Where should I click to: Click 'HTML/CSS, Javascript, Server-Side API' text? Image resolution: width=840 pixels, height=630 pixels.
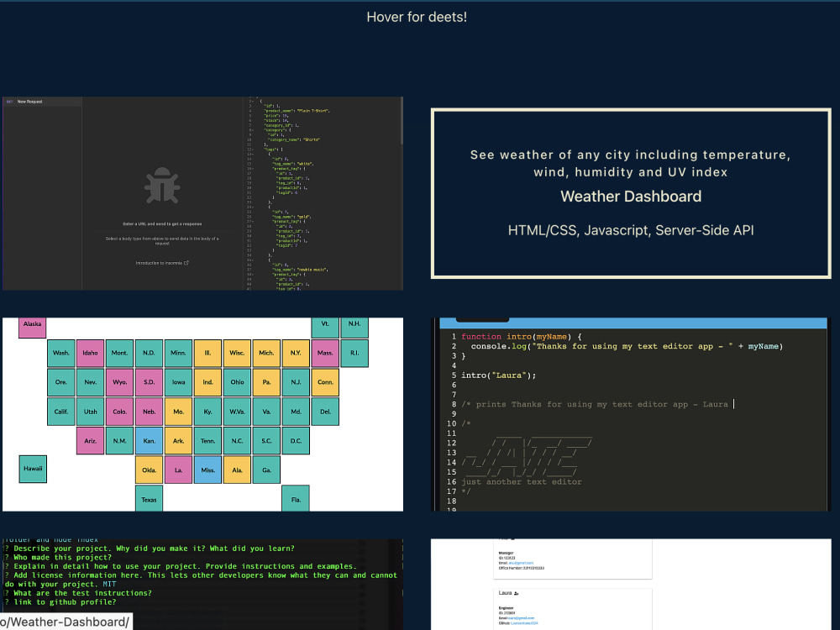click(x=631, y=230)
